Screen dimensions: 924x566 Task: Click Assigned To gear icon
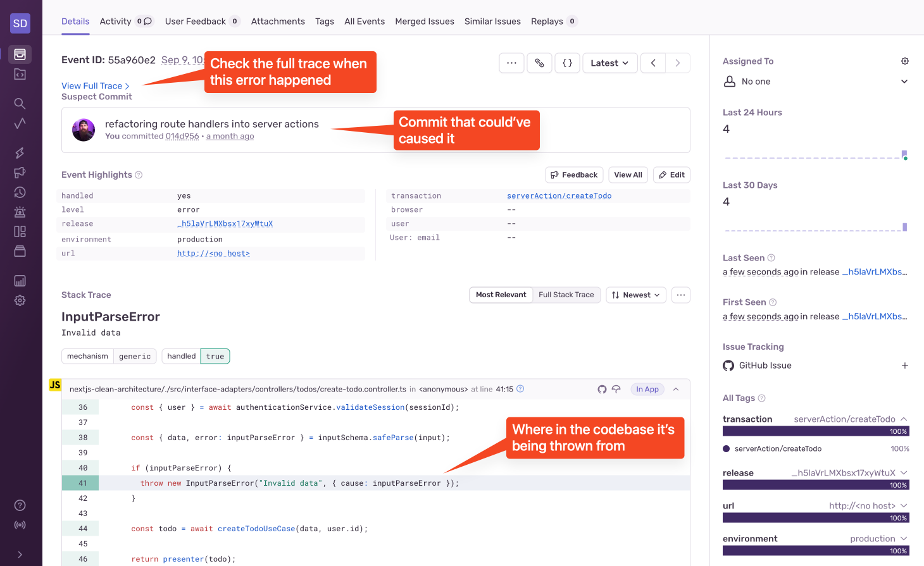point(905,61)
